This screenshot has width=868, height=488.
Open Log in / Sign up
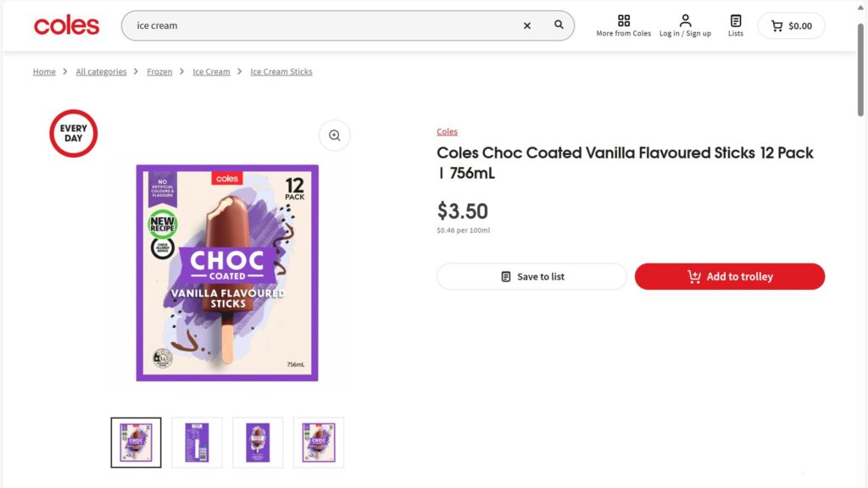pyautogui.click(x=685, y=25)
